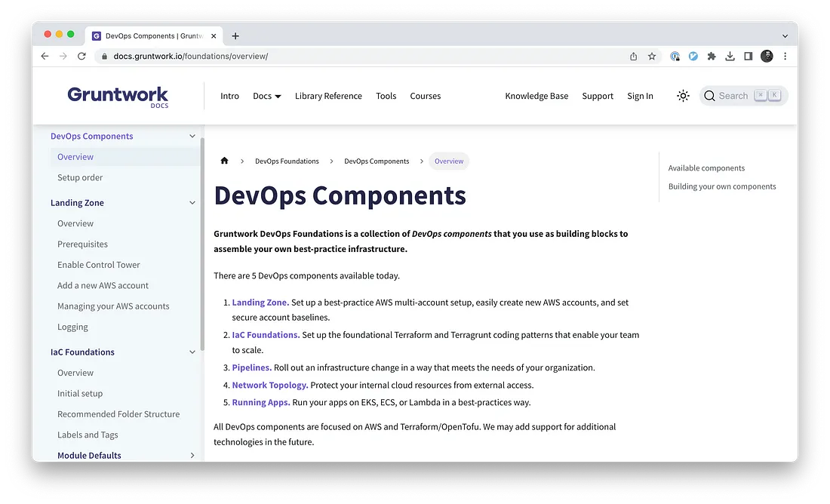Image resolution: width=830 pixels, height=504 pixels.
Task: Open Add a new AWS account
Action: [x=103, y=285]
